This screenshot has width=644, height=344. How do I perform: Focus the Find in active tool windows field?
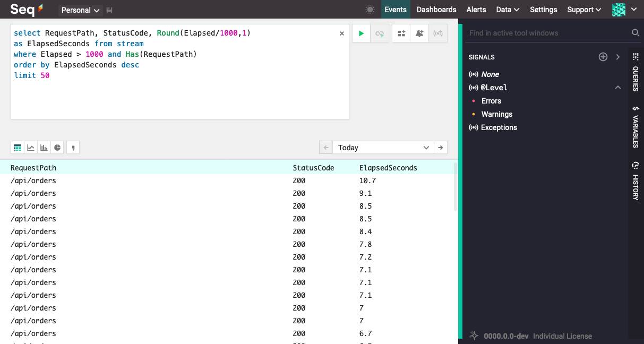tap(547, 33)
